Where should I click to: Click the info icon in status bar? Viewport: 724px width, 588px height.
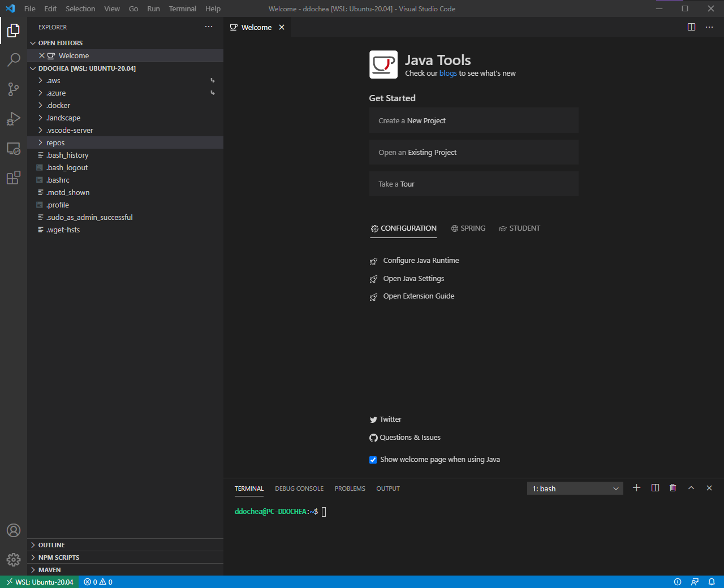678,582
